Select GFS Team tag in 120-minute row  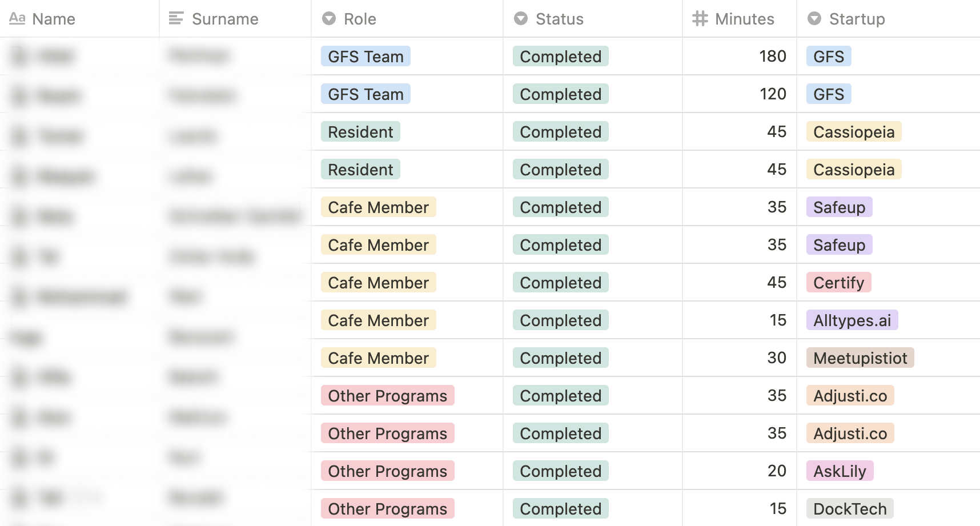[x=366, y=94]
